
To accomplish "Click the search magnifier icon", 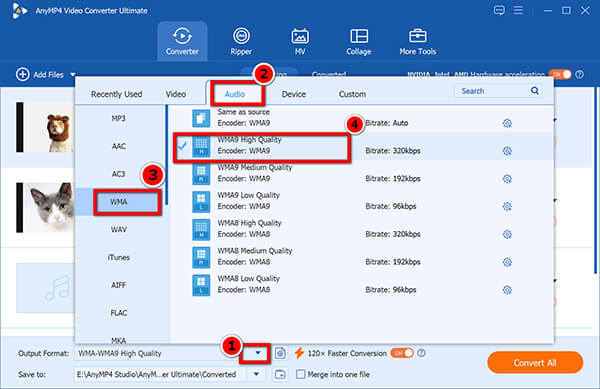I will [535, 91].
